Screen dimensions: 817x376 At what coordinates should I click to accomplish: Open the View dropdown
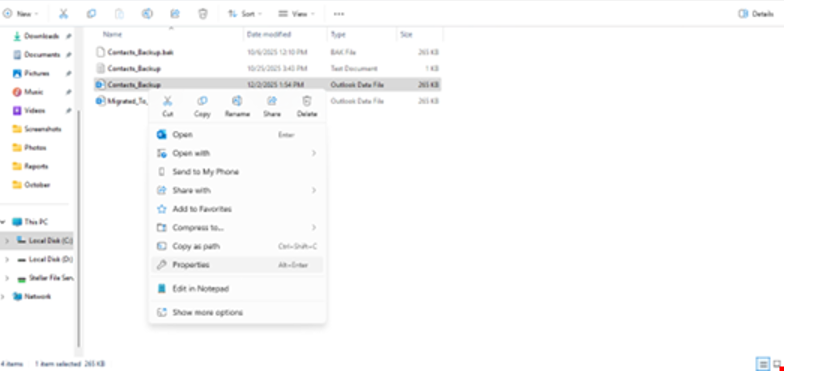(x=296, y=14)
